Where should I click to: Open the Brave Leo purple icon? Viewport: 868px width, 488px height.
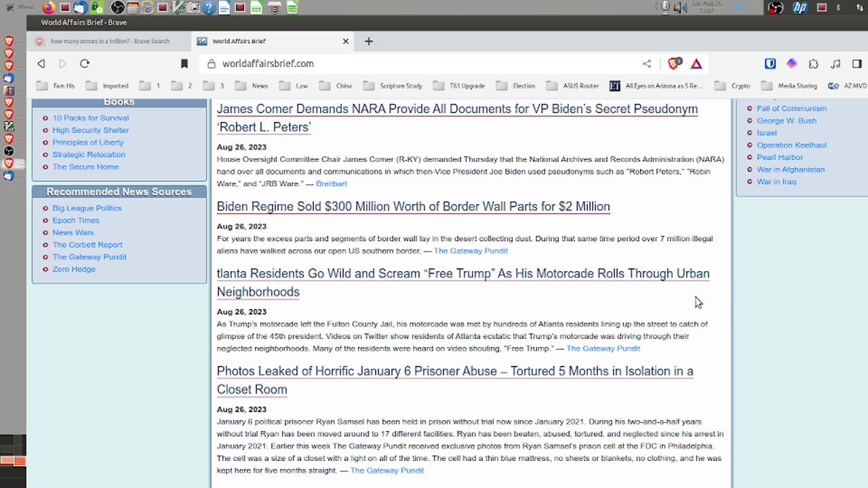pos(792,64)
